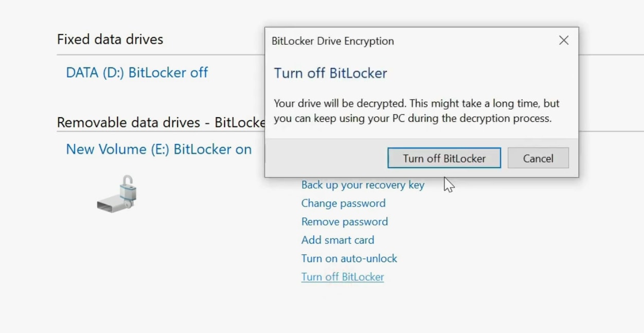Open Back up your recovery key
The width and height of the screenshot is (644, 333).
(363, 184)
